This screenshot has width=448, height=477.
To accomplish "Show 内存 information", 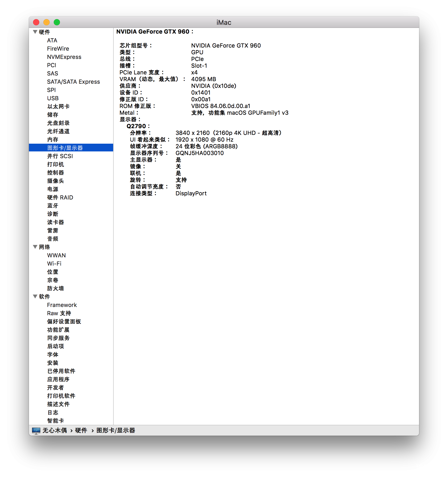I will point(53,140).
